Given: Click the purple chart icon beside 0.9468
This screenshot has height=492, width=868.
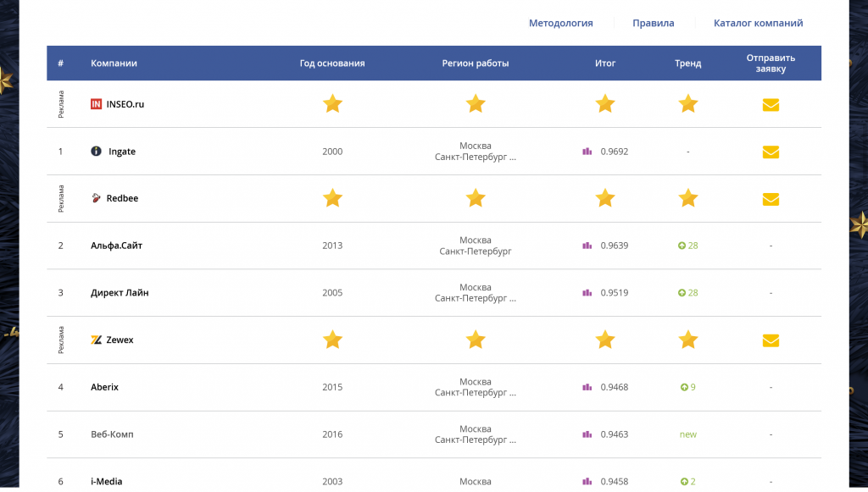Looking at the screenshot, I should tap(587, 387).
